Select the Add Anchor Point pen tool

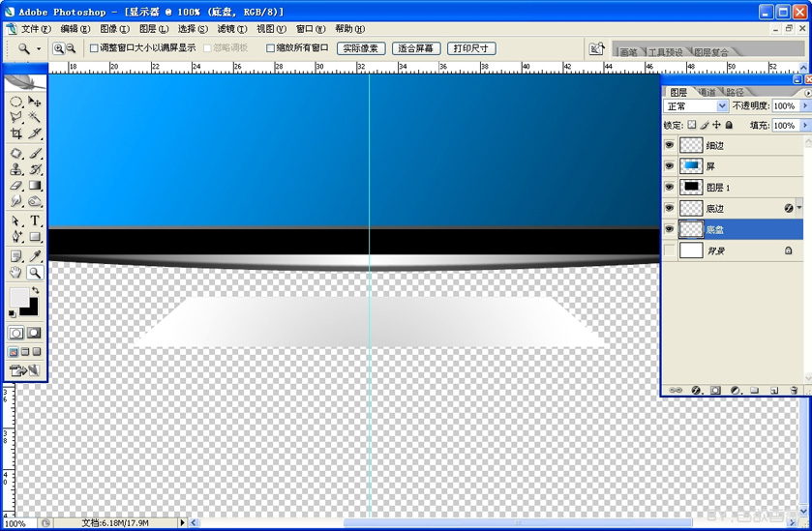point(16,237)
